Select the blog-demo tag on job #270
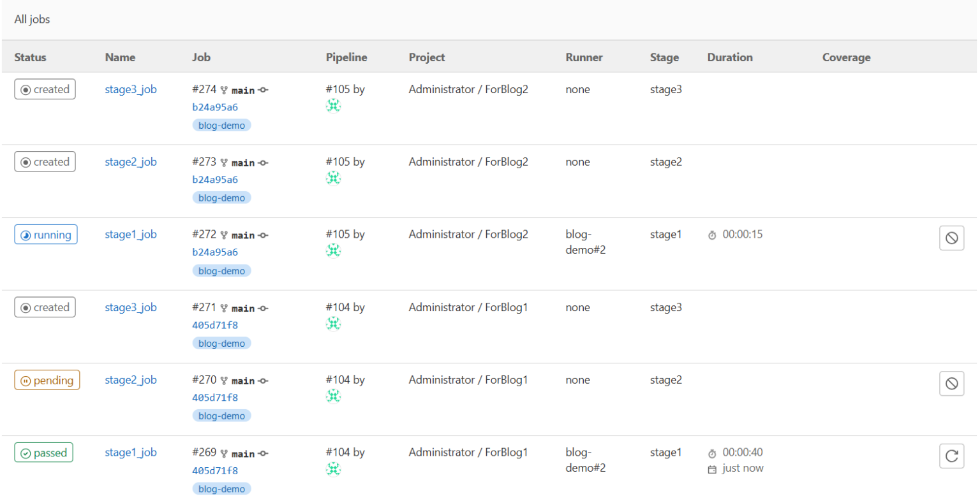 pos(221,415)
